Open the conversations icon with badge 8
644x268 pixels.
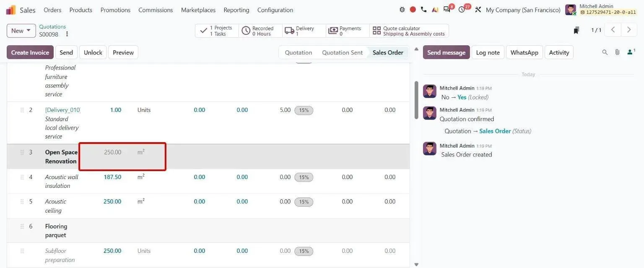pos(448,9)
